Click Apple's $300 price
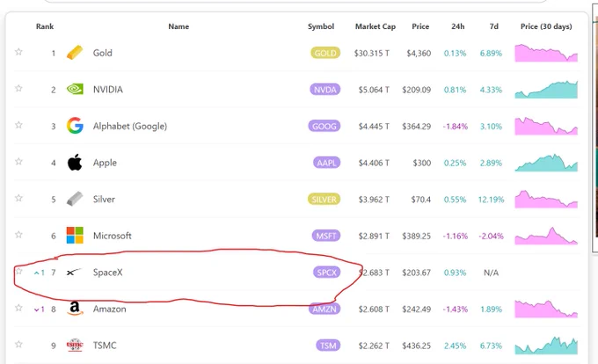Viewport: 598px width, 364px height. pos(422,163)
